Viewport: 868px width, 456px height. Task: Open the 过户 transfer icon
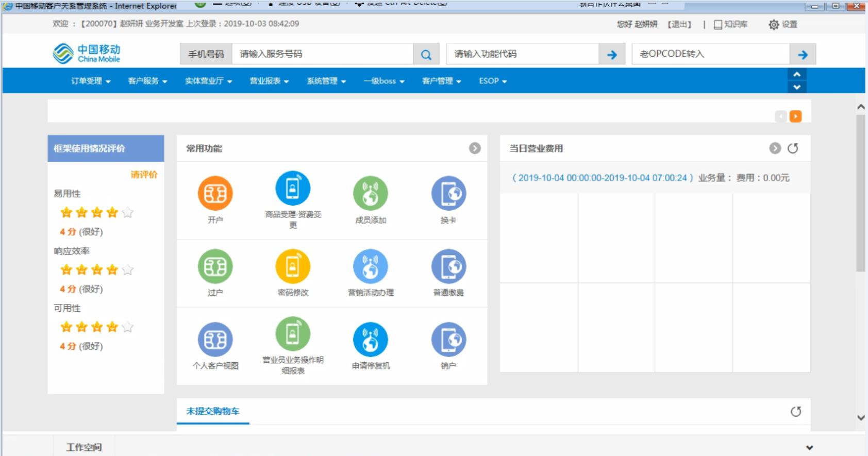tap(215, 266)
